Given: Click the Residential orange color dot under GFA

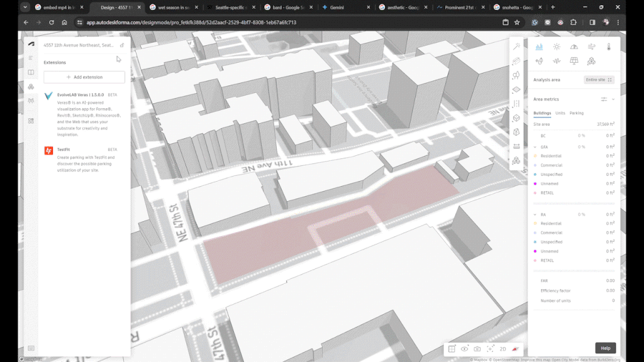Looking at the screenshot, I should [x=535, y=156].
